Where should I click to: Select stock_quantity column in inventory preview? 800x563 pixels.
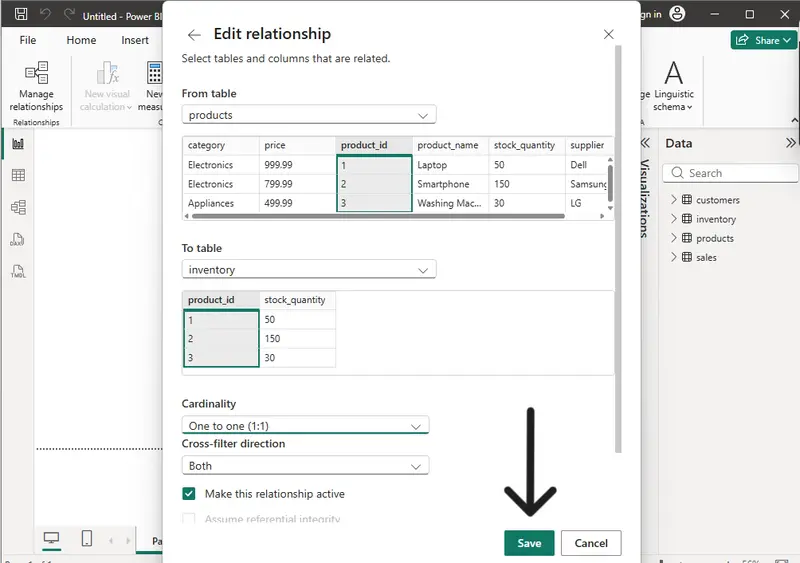pyautogui.click(x=297, y=300)
